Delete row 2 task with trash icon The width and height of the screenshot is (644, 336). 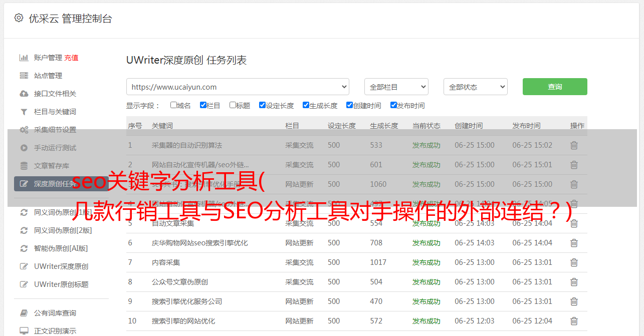click(x=574, y=165)
